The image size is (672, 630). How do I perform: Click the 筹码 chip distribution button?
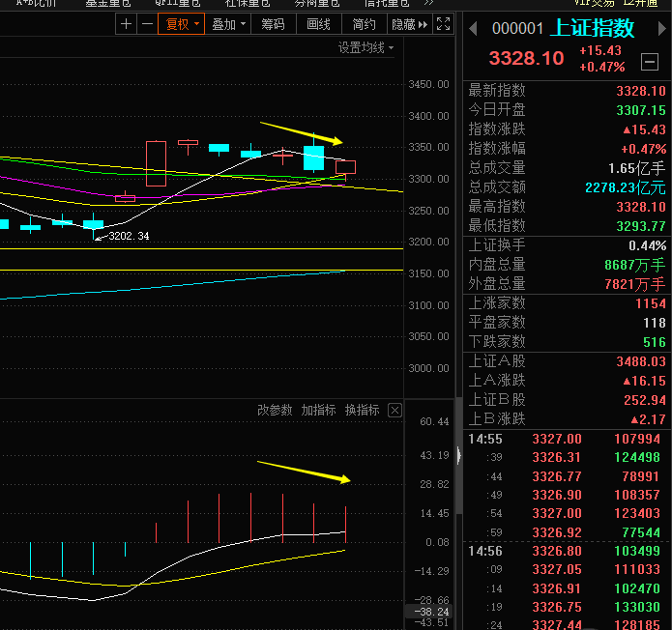coord(273,24)
